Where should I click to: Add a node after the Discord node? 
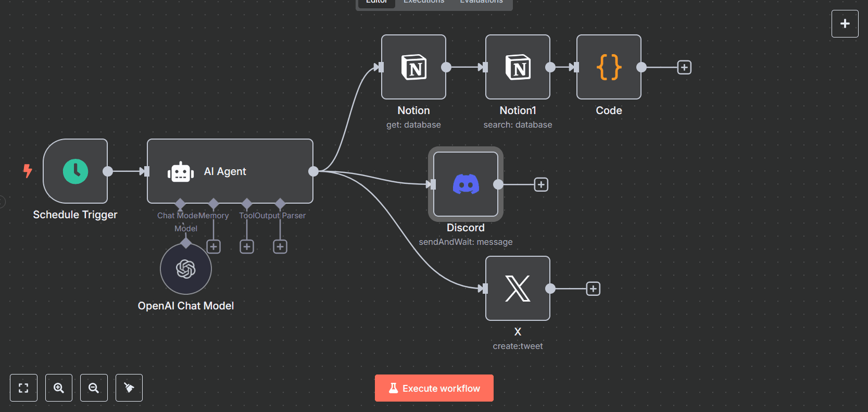[541, 184]
